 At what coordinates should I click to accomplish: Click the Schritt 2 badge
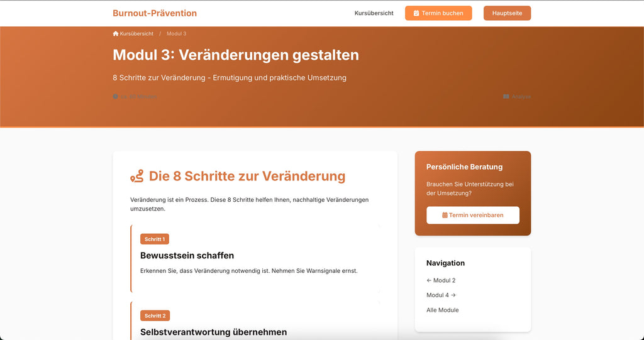155,315
